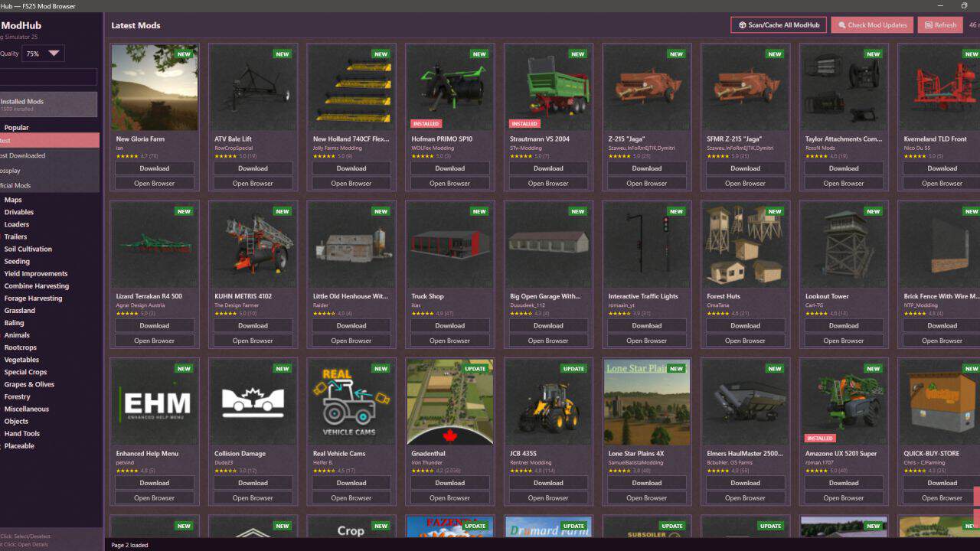
Task: Open the Vegetables category
Action: (x=21, y=359)
